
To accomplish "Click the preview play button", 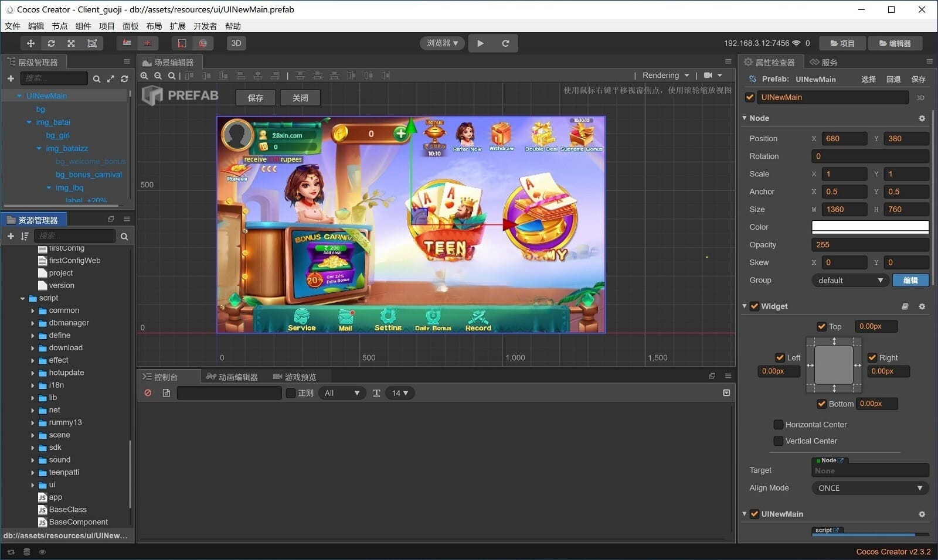I will coord(481,43).
